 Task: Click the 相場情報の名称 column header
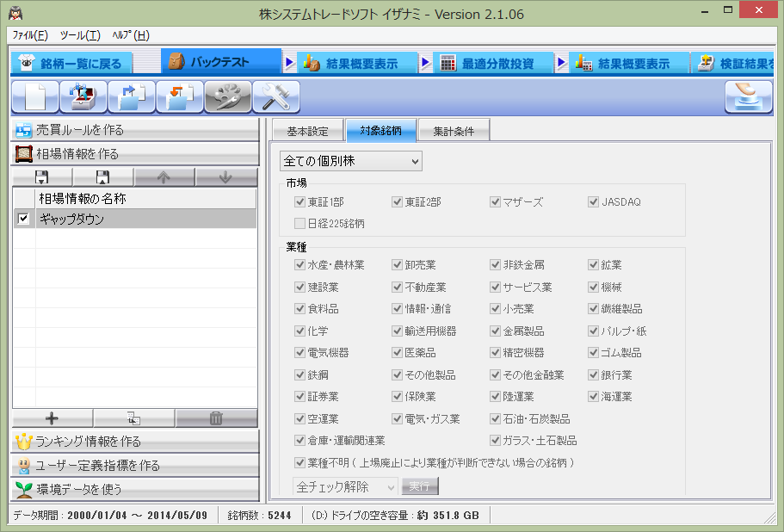145,199
